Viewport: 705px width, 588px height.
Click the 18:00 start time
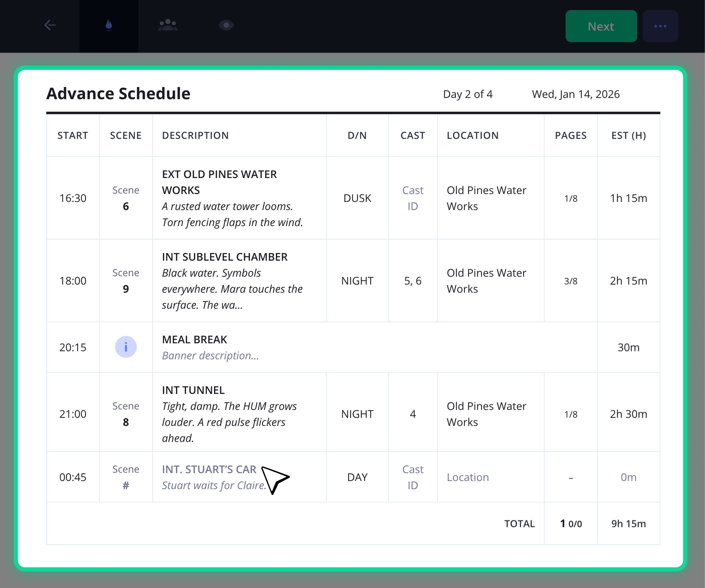[73, 281]
